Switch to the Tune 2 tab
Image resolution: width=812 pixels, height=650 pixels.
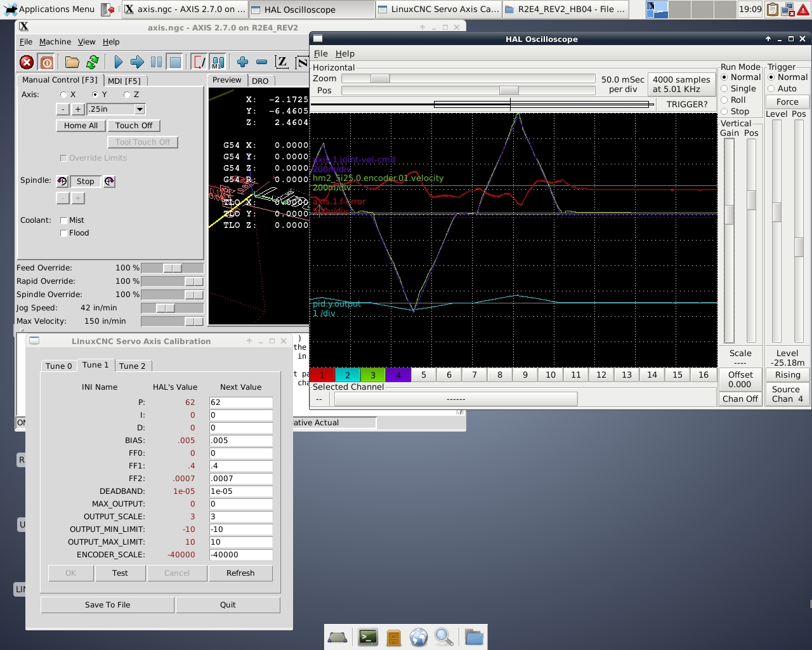pos(133,366)
